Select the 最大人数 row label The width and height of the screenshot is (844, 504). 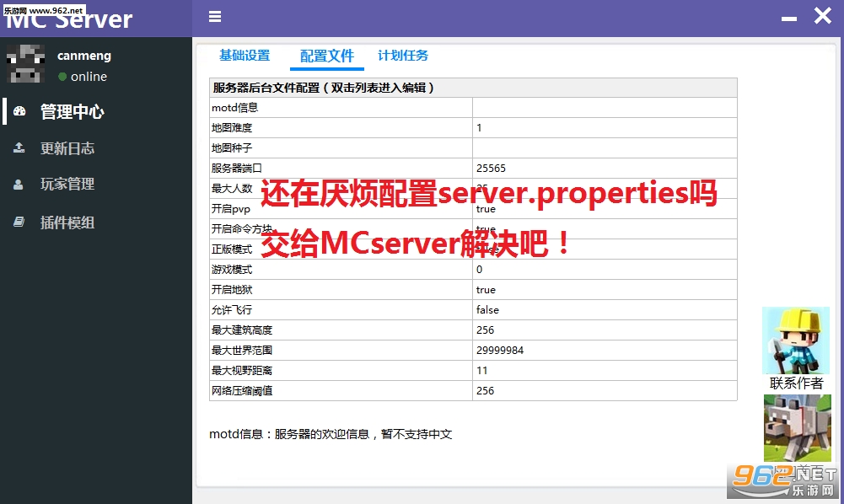click(x=232, y=188)
